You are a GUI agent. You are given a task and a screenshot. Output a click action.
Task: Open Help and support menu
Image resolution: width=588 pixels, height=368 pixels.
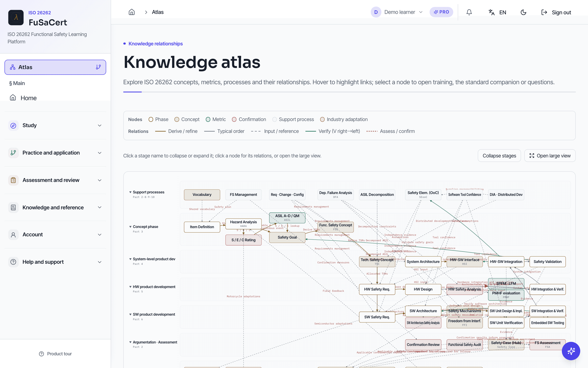(55, 262)
